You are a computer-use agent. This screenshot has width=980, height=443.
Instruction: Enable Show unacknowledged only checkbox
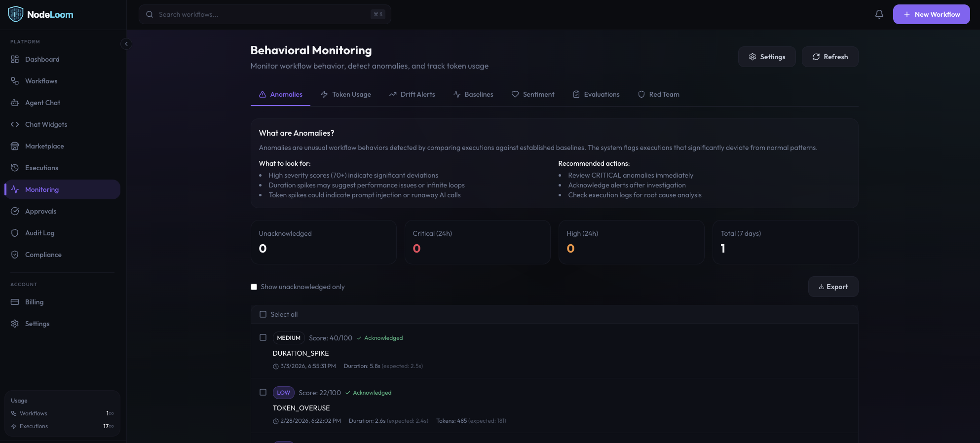[x=254, y=287]
